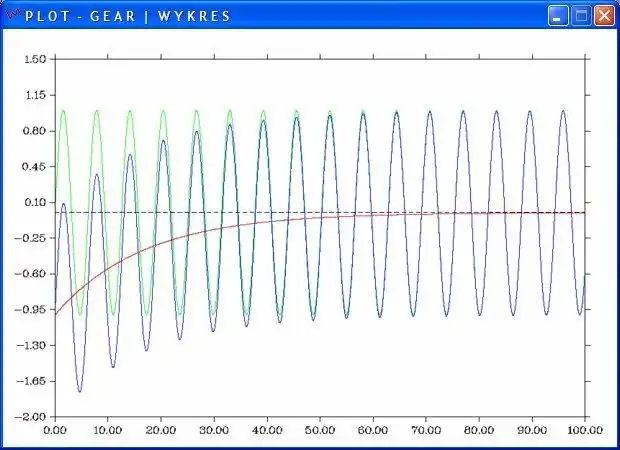
Task: Click the 1.50 label on vertical axis
Action: (x=35, y=59)
